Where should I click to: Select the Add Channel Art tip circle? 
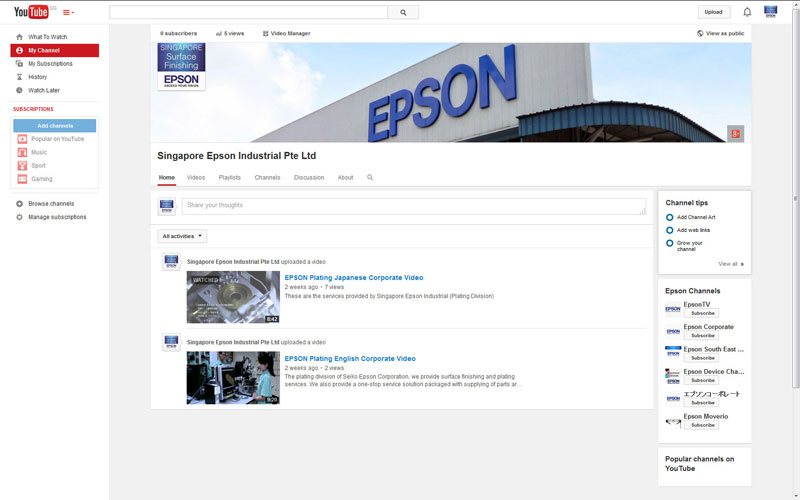coord(669,217)
